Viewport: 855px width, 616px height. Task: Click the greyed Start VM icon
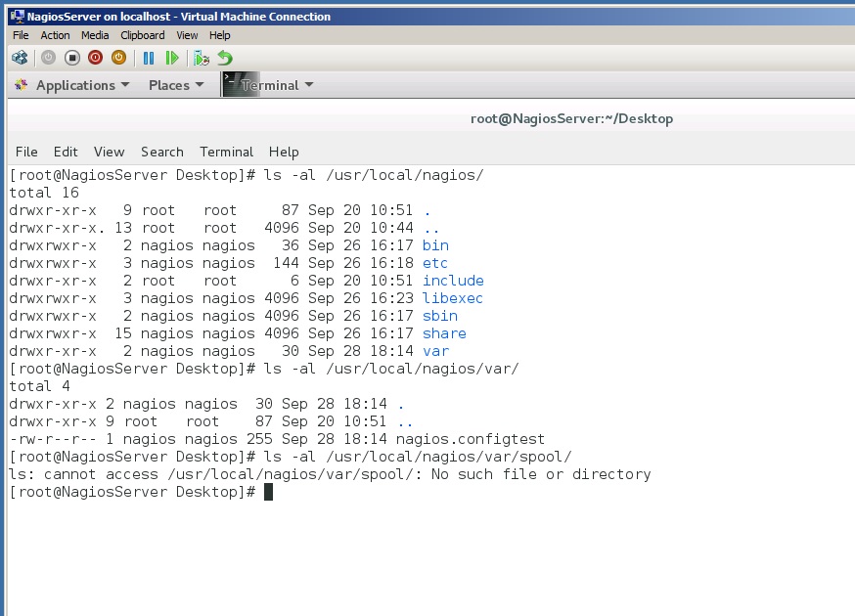point(49,58)
